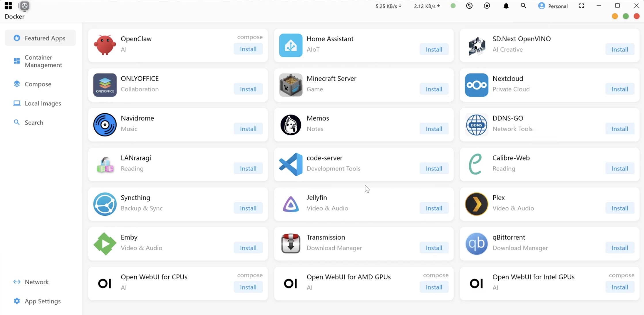Click the Open WebUI for AMD GPUs icon
The width and height of the screenshot is (644, 315).
291,284
